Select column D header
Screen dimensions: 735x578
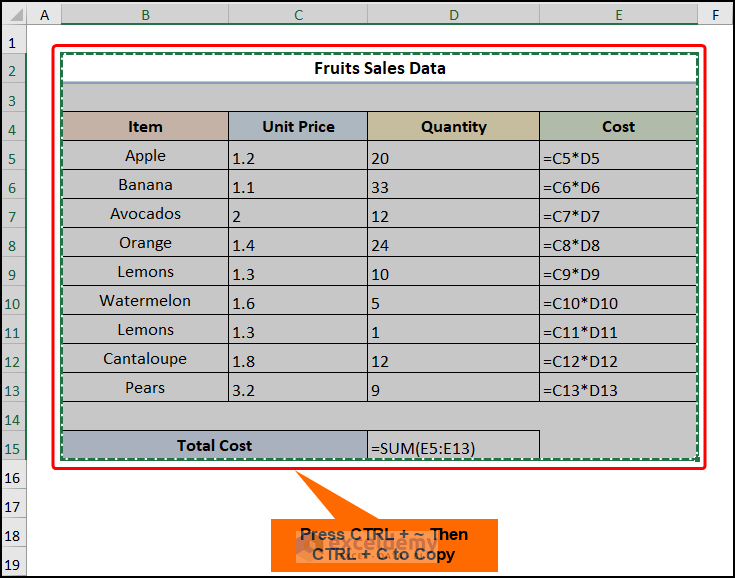pyautogui.click(x=453, y=15)
